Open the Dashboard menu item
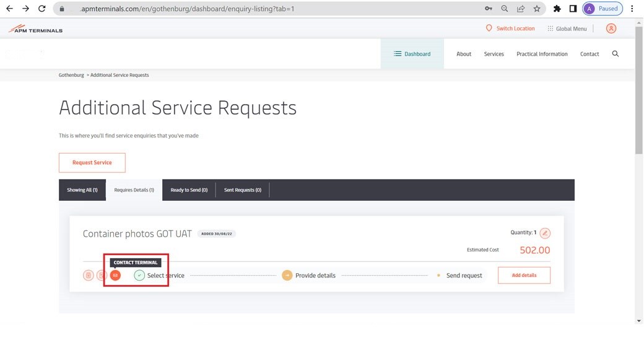This screenshot has height=345, width=644. coord(412,54)
